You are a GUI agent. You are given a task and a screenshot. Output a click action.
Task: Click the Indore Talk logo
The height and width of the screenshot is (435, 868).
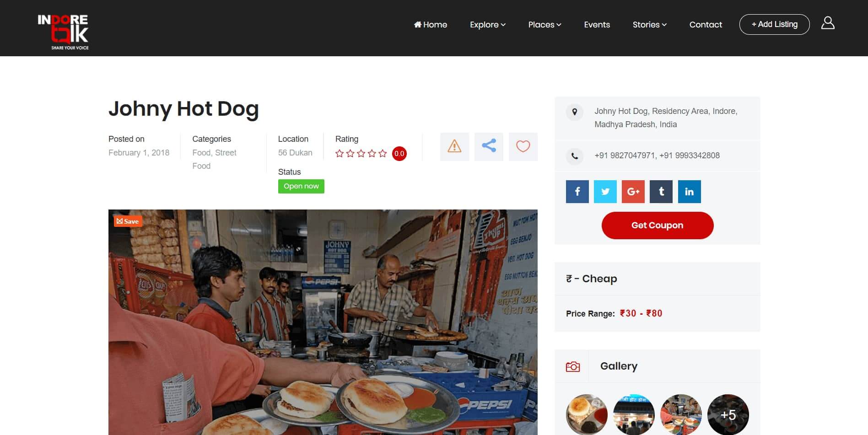click(63, 31)
